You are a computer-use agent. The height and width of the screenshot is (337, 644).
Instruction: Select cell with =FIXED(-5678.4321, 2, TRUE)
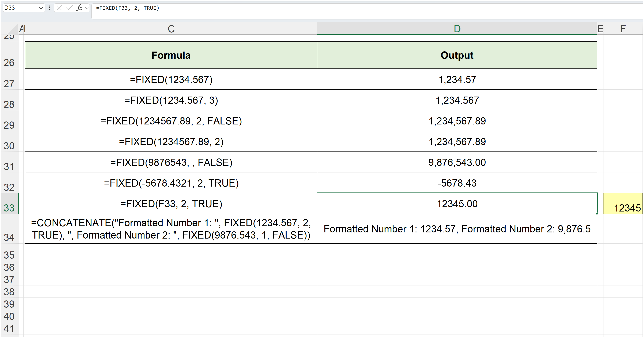171,183
